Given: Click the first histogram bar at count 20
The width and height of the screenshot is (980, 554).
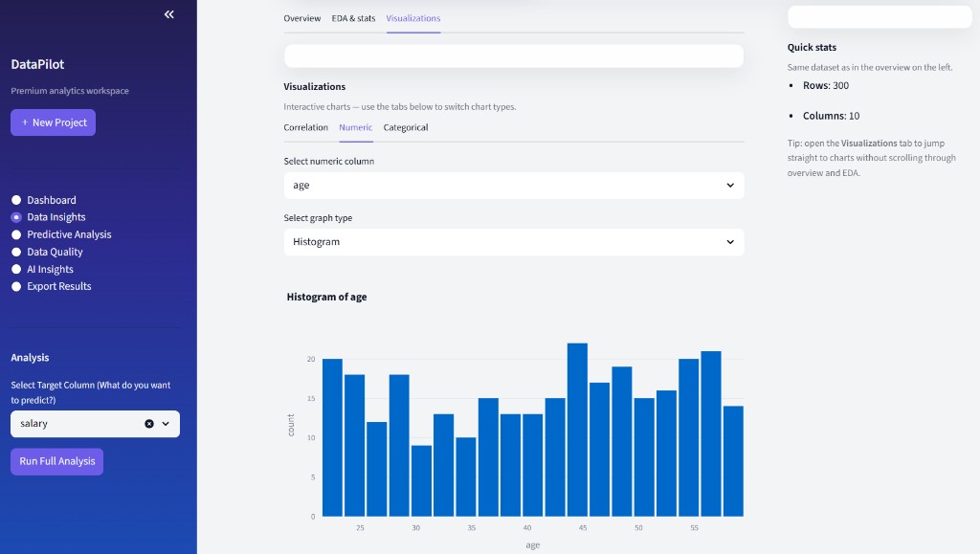Looking at the screenshot, I should tap(332, 437).
